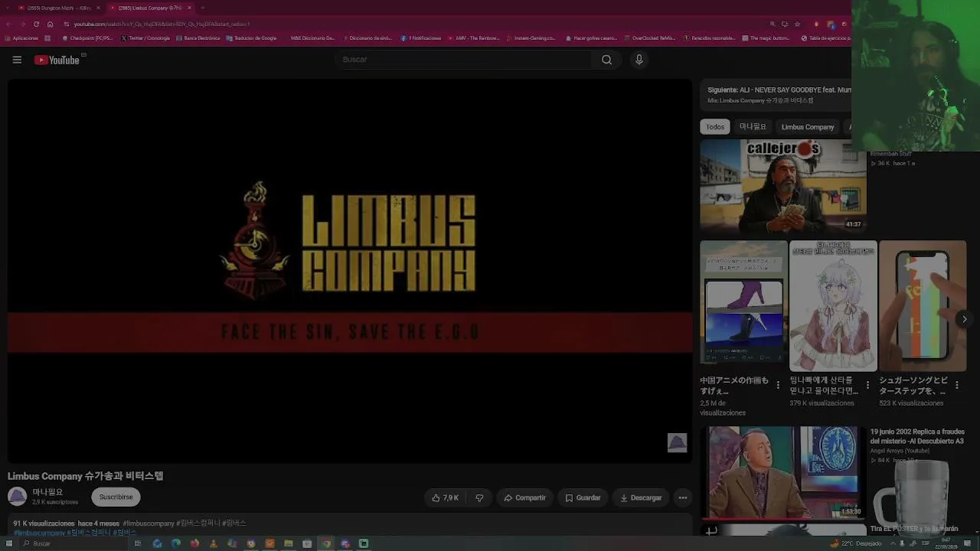
Task: Select the Todos filter chip
Action: (715, 127)
